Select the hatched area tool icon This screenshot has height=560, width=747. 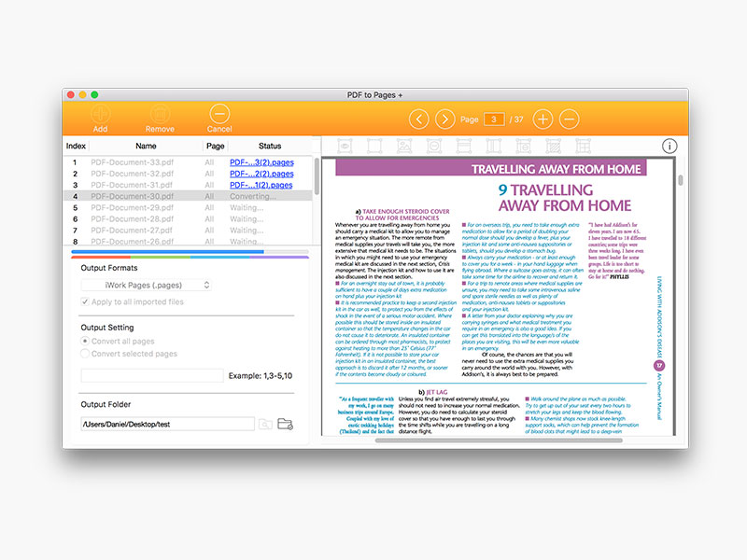click(553, 146)
